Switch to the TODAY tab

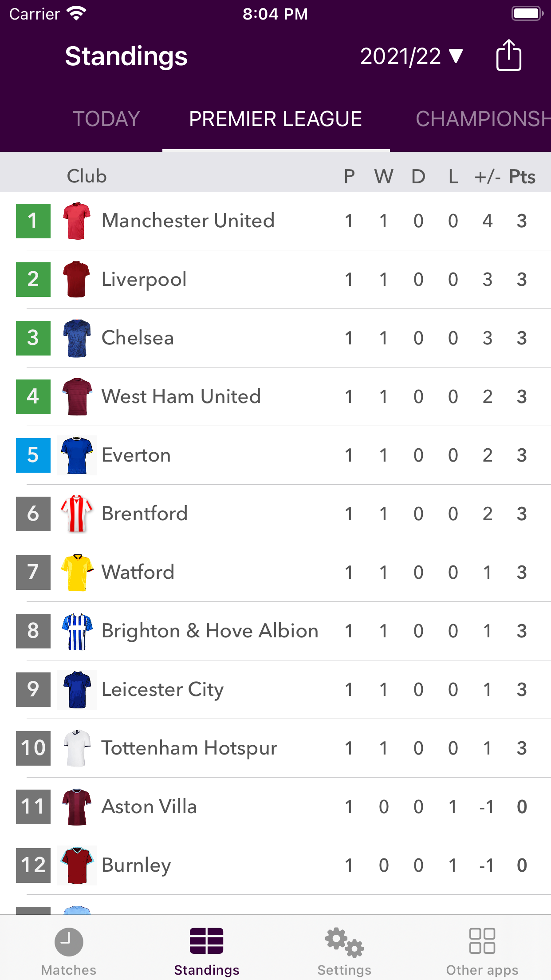point(106,119)
